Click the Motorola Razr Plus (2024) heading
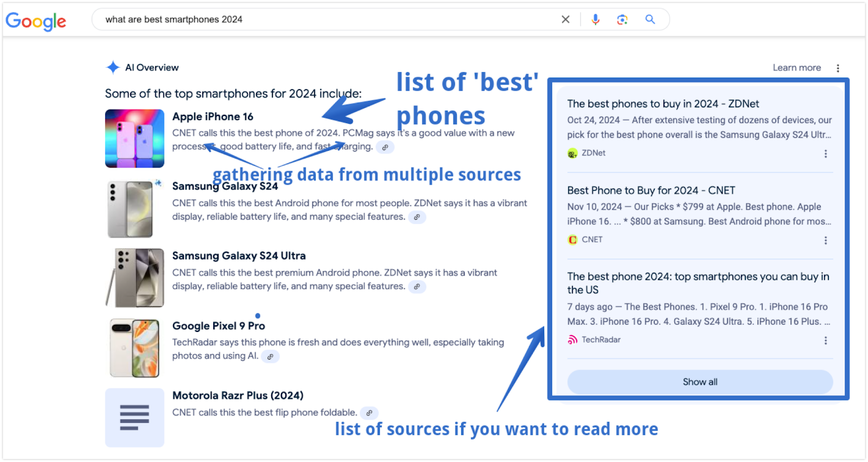The height and width of the screenshot is (462, 868). point(238,396)
